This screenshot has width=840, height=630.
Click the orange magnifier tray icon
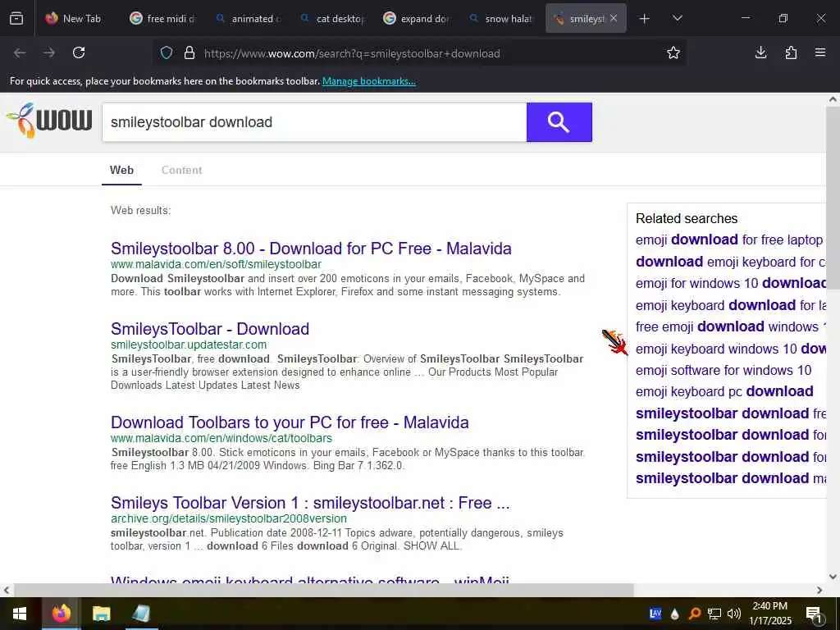point(694,614)
